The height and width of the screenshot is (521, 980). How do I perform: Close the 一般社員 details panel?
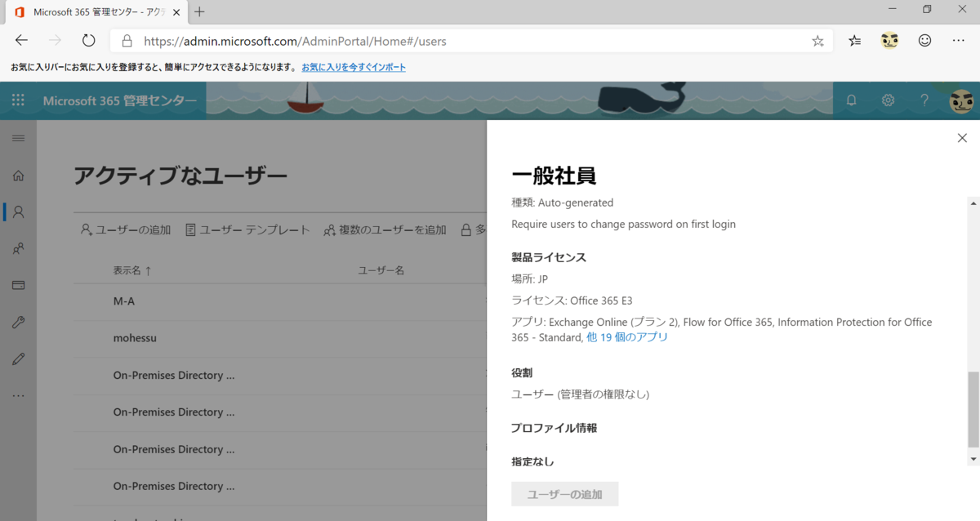962,138
